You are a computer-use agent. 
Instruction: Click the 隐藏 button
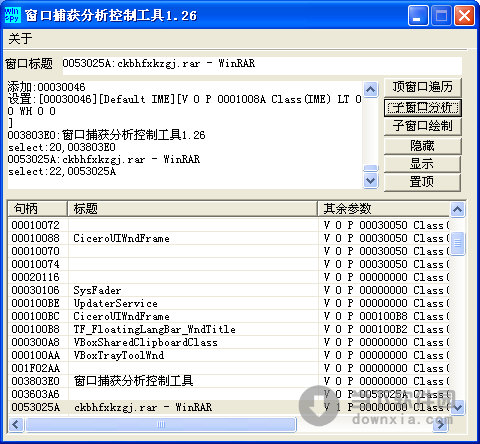pyautogui.click(x=422, y=146)
